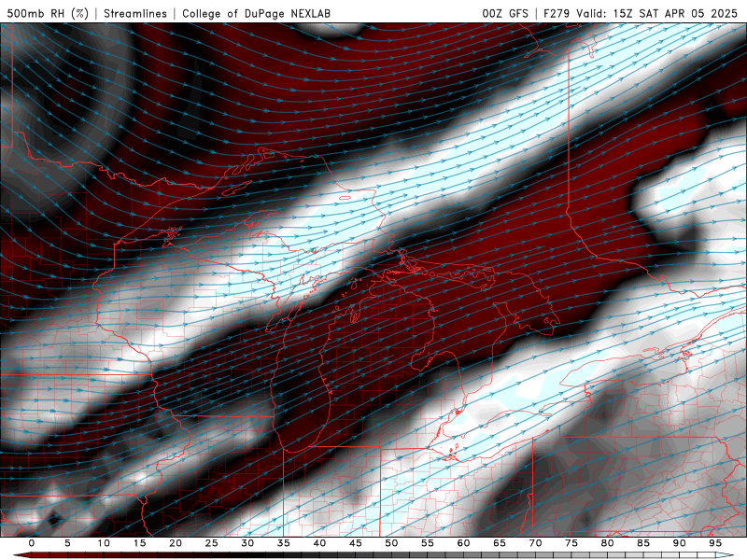Click the "85" label on the color scale
The height and width of the screenshot is (560, 747).
point(643,543)
